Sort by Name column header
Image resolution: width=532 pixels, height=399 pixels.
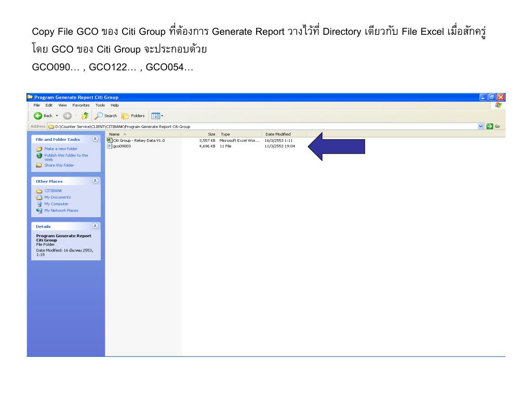point(143,135)
